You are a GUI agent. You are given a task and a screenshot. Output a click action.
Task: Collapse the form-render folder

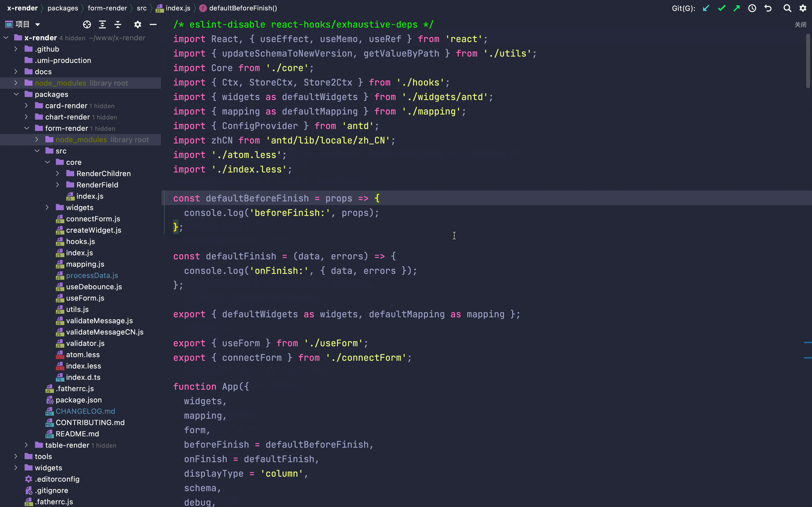27,128
